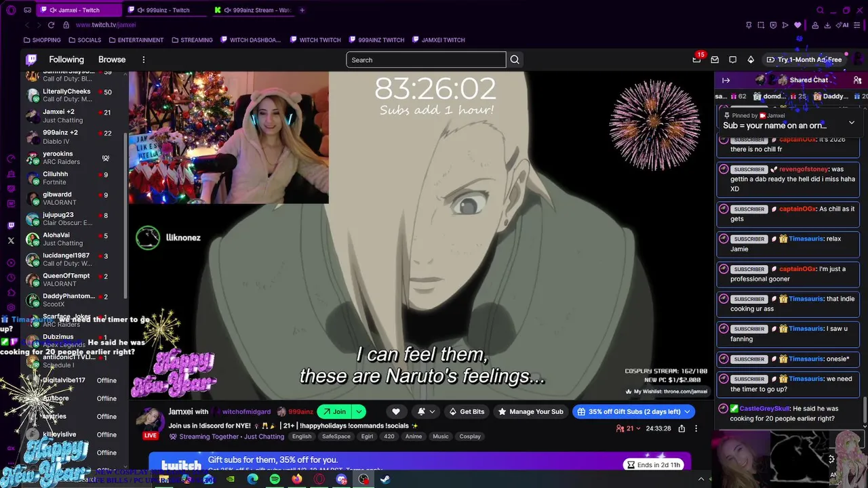Open witchofmidgard channel link
The height and width of the screenshot is (488, 868).
(x=246, y=411)
